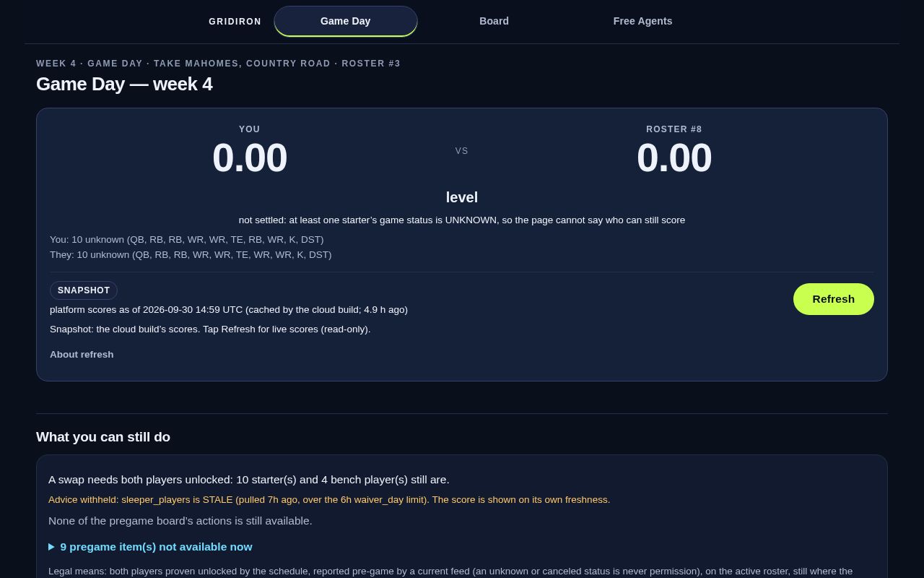Click the 'What you can still do' heading

[x=103, y=437]
